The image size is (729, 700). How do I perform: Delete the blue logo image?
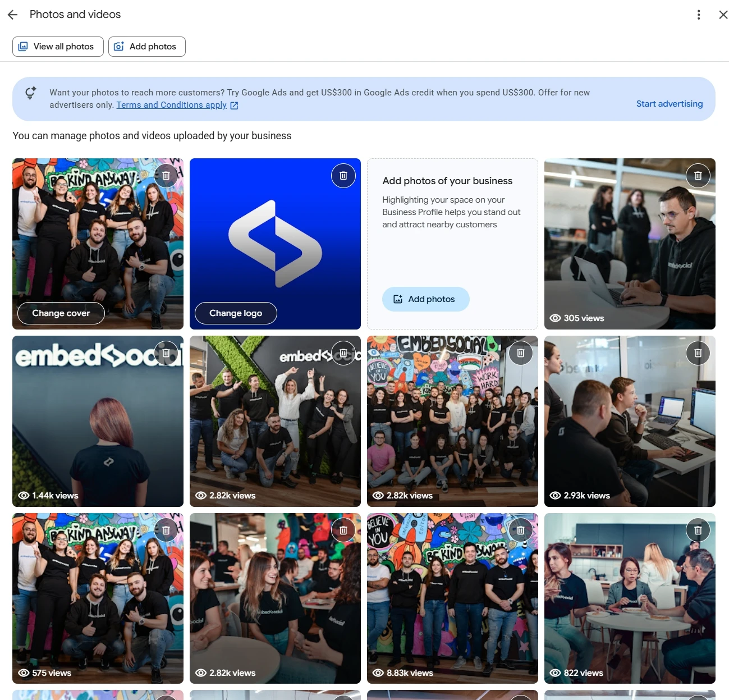pos(343,176)
